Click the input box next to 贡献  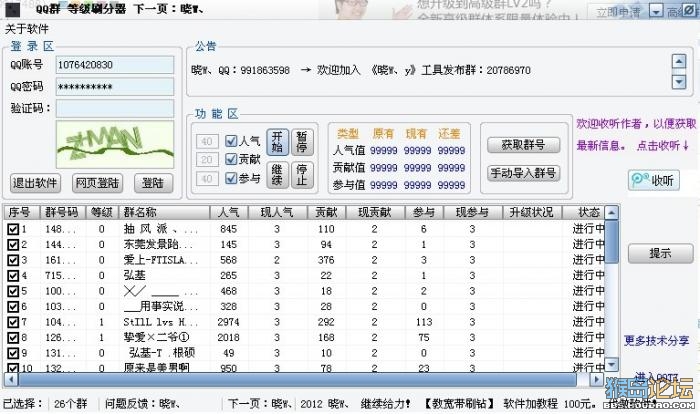[x=207, y=160]
